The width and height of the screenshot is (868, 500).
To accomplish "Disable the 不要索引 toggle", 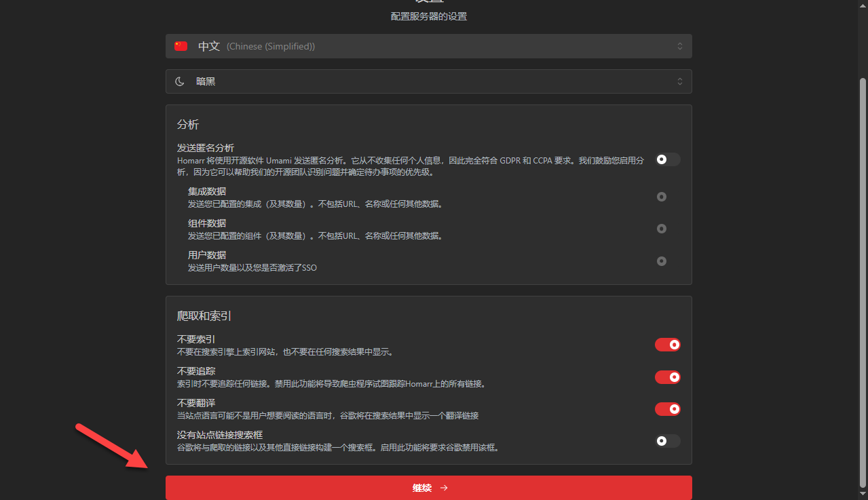I will point(667,344).
